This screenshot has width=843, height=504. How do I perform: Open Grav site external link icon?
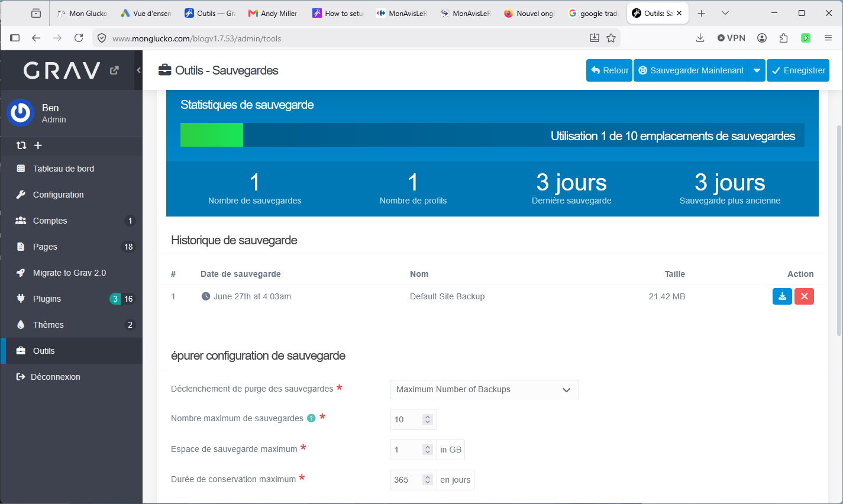click(114, 70)
